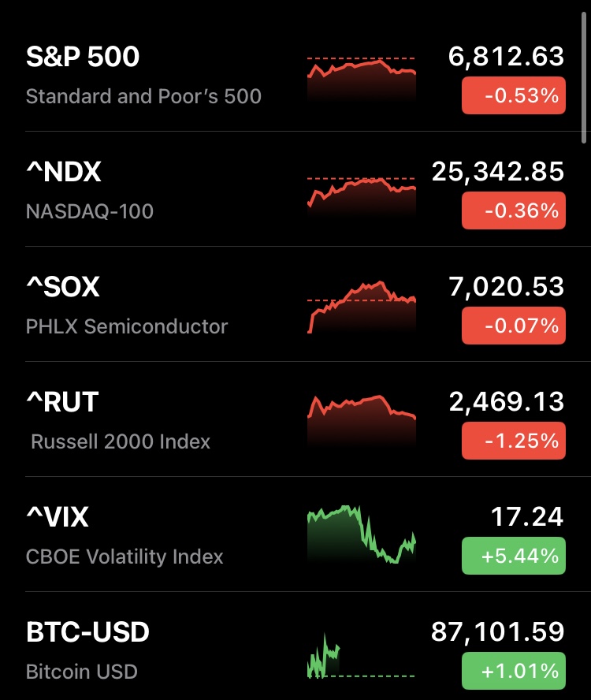Click the 6,812.63 S&P 500 price

tap(506, 57)
